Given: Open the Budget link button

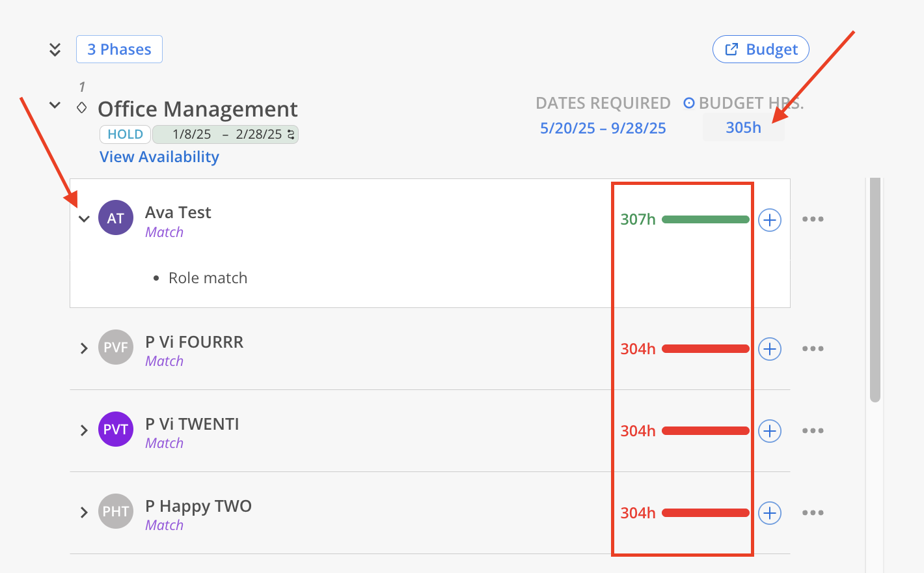Looking at the screenshot, I should pos(761,49).
